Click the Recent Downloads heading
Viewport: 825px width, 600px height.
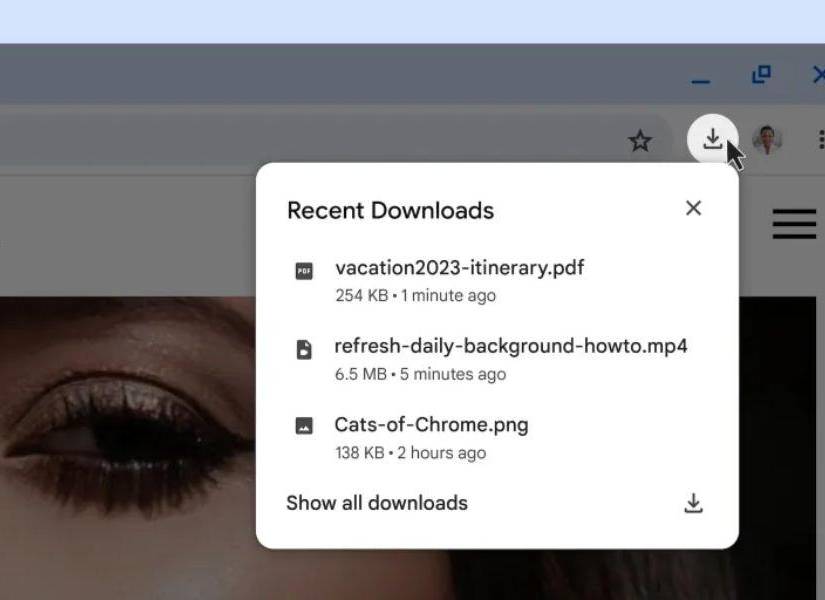click(x=390, y=211)
